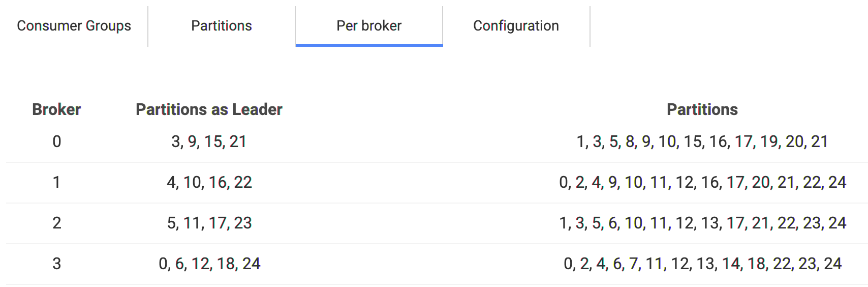868x287 pixels.
Task: Click broker 1 full partitions list
Action: [702, 182]
